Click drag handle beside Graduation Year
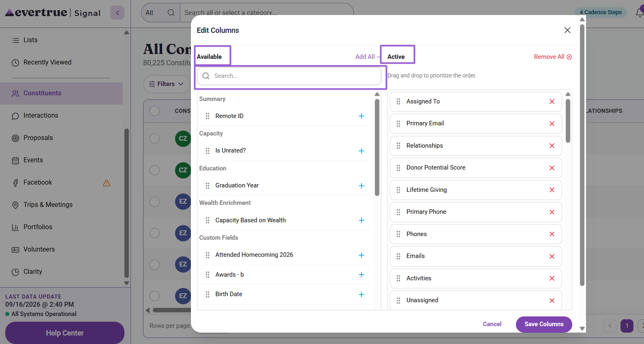 pyautogui.click(x=208, y=186)
